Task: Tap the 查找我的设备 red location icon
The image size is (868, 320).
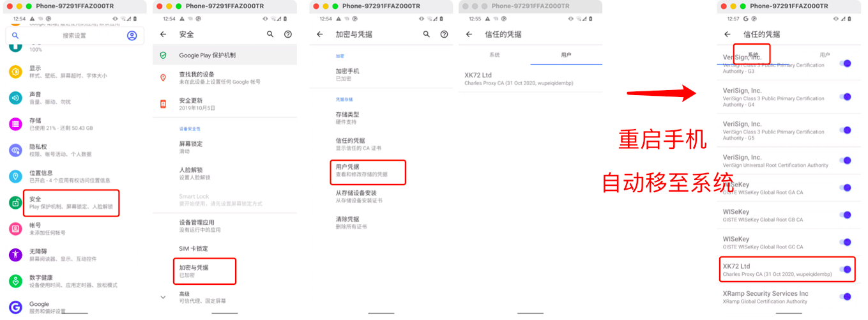Action: pyautogui.click(x=163, y=78)
